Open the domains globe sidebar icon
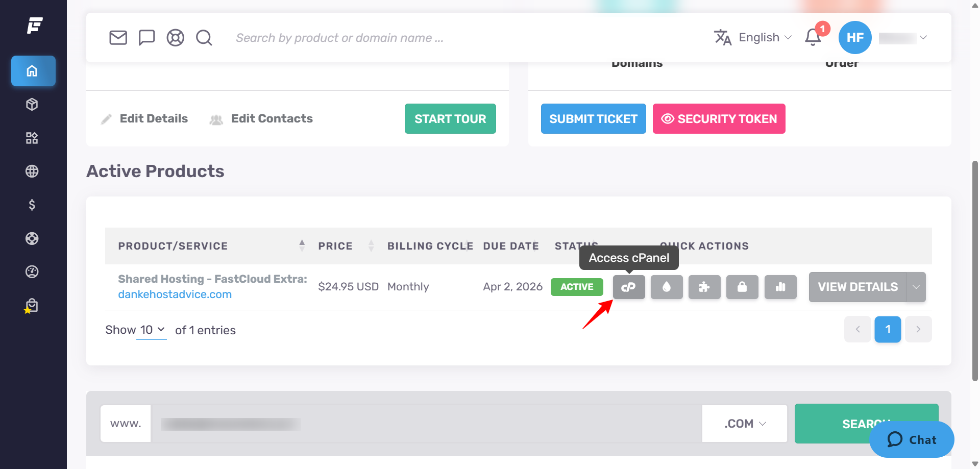This screenshot has height=469, width=980. [32, 171]
